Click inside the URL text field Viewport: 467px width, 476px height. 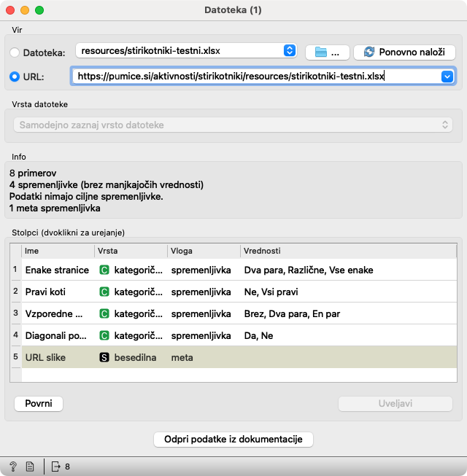[x=255, y=76]
